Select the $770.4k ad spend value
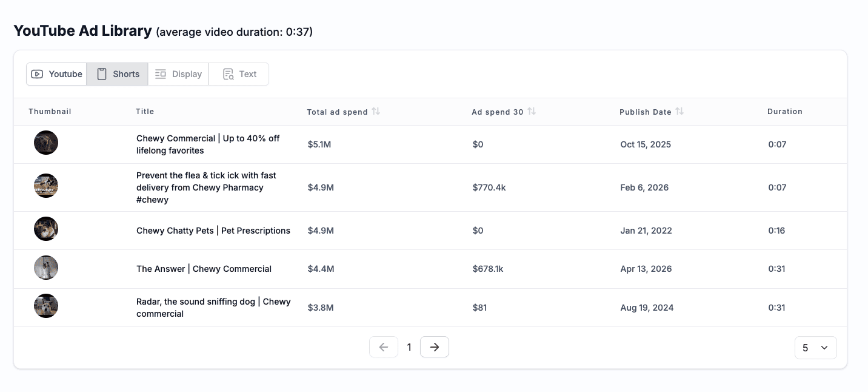 [489, 188]
